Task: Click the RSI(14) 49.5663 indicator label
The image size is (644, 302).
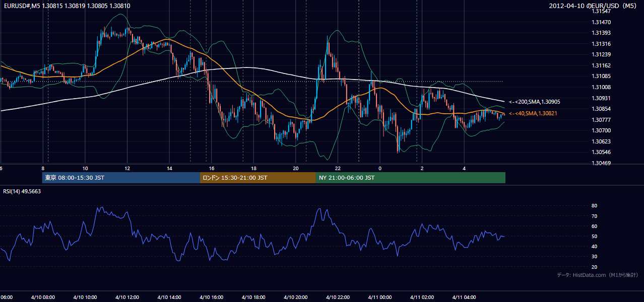Action: 22,191
